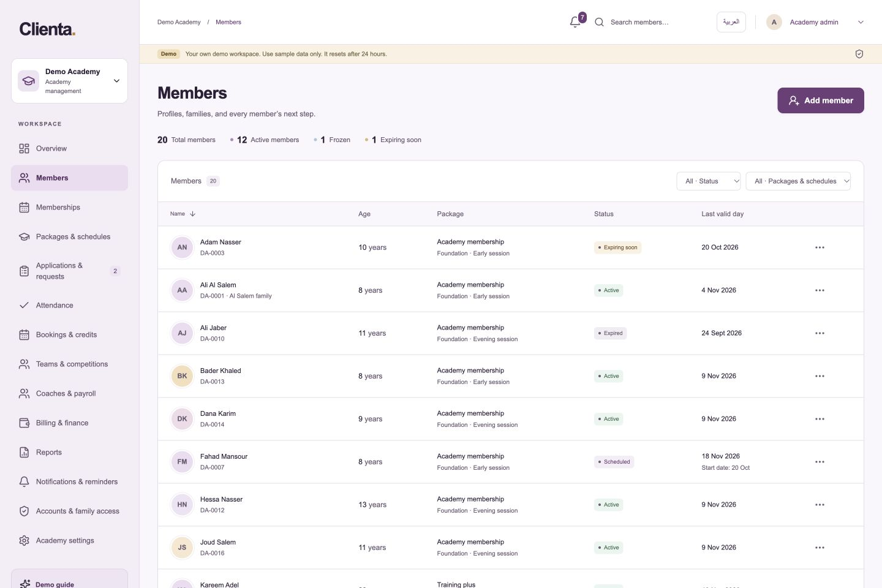This screenshot has height=588, width=882.
Task: Open the Demo guide button
Action: (69, 579)
